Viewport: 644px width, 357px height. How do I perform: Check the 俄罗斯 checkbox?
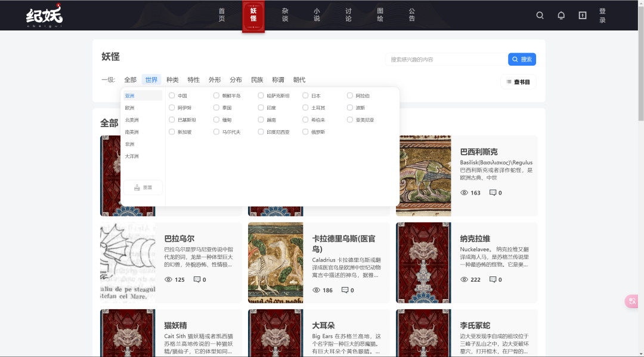tap(305, 131)
